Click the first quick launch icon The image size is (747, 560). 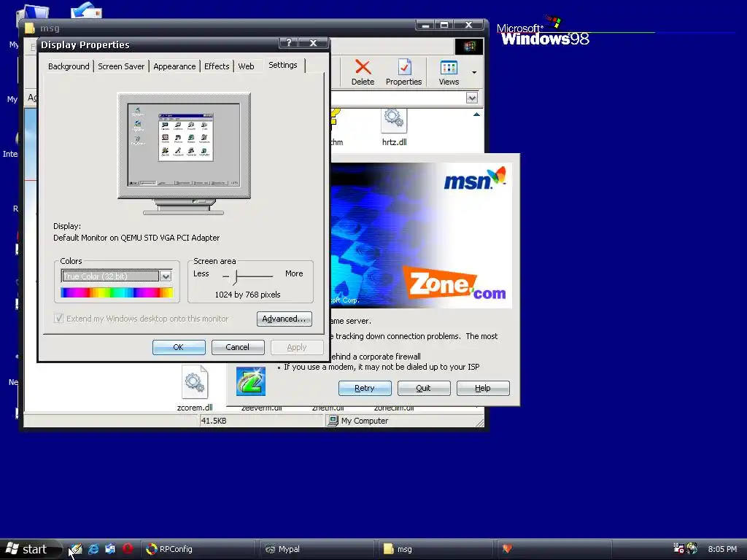coord(76,549)
